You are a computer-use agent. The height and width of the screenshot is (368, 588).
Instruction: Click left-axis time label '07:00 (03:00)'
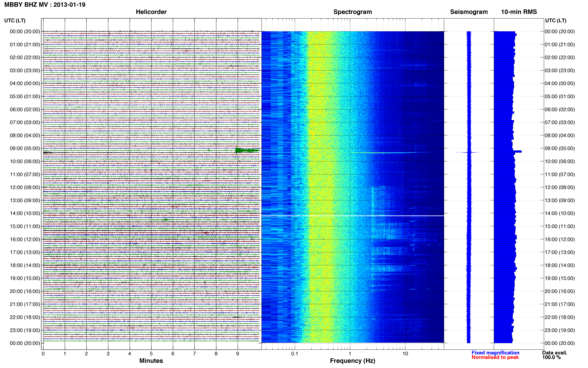pos(25,122)
